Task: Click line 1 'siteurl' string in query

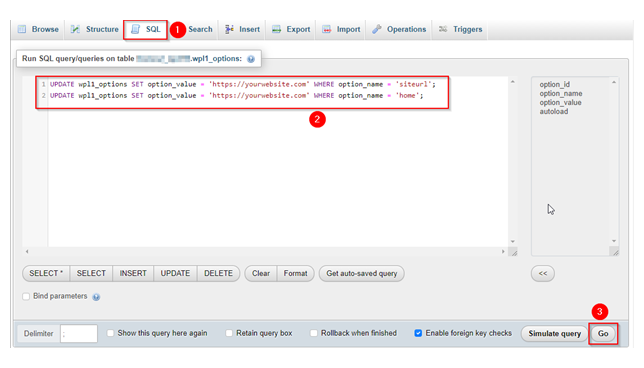Action: [x=413, y=84]
